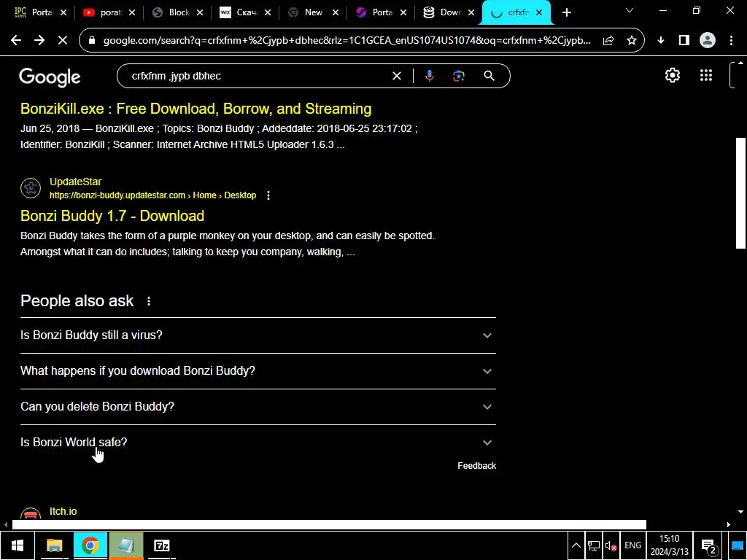Open the taskbar clock showing 15:10
The image size is (747, 560).
(670, 545)
